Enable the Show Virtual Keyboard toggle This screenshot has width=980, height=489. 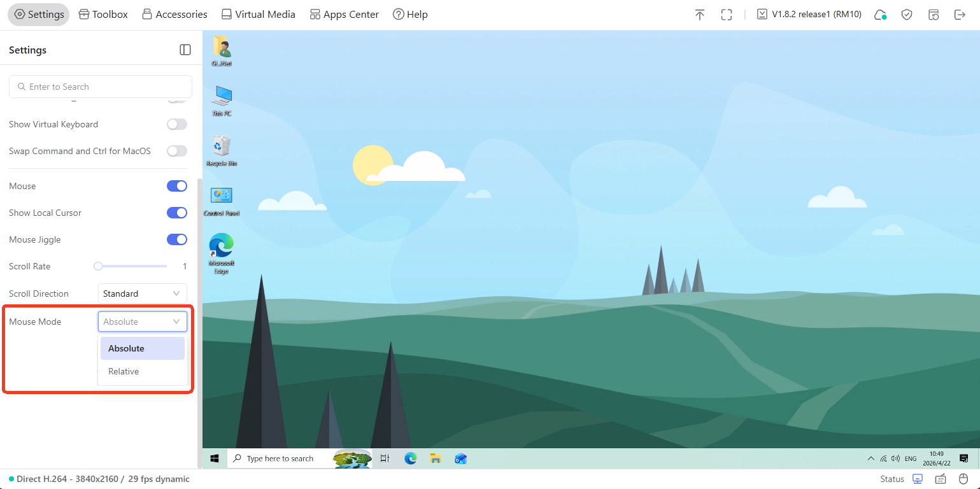(177, 124)
